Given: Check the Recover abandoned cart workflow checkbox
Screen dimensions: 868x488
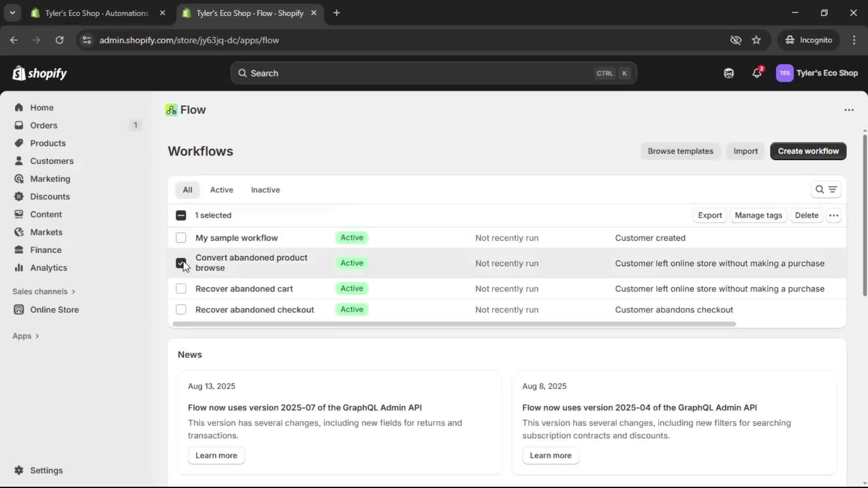Looking at the screenshot, I should (181, 288).
